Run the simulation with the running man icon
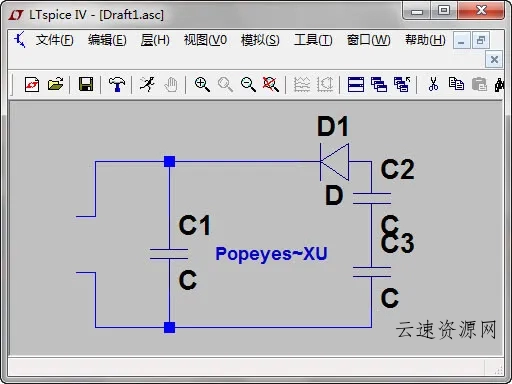 pyautogui.click(x=147, y=84)
